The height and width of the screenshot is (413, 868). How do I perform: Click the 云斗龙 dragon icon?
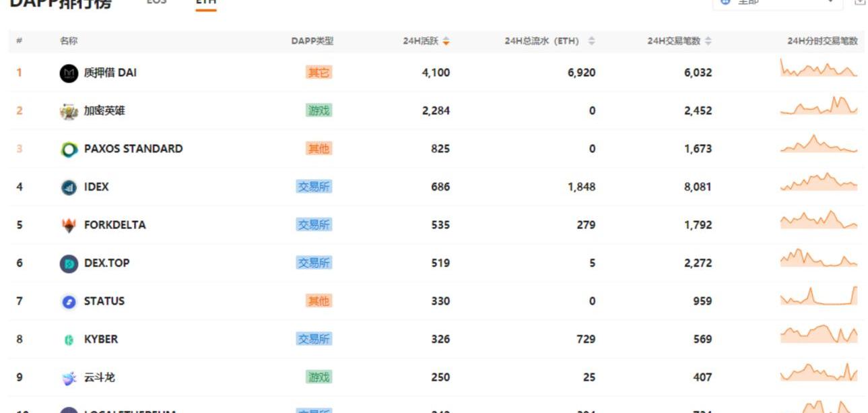point(69,378)
